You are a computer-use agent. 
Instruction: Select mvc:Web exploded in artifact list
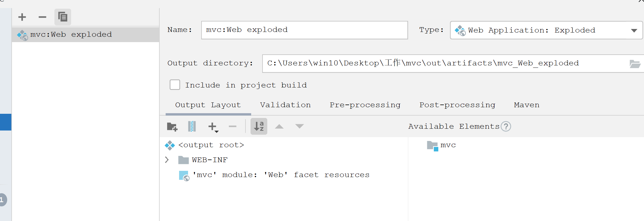coord(86,35)
